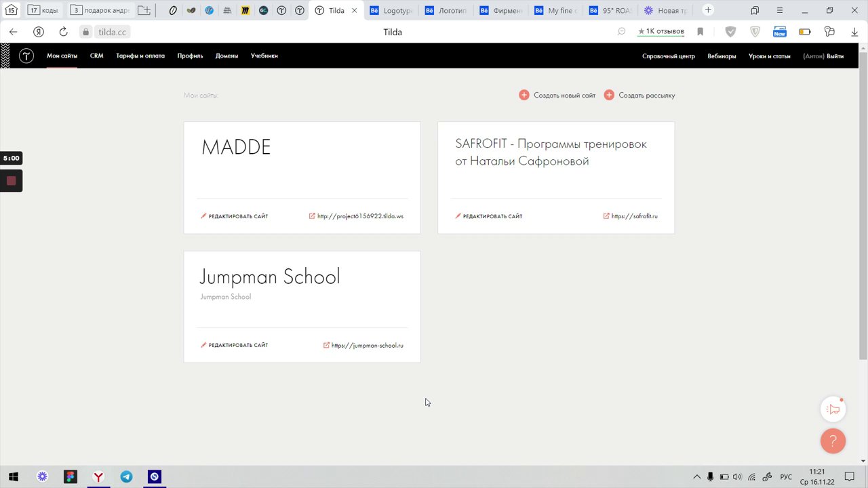Reload the page with the refresh icon
Screen dimensions: 868x488
[63, 32]
